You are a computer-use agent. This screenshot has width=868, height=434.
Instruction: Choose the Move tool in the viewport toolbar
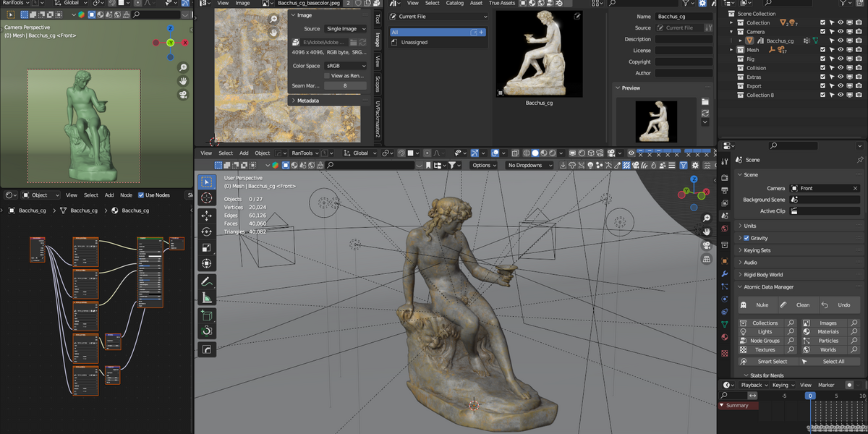[206, 216]
